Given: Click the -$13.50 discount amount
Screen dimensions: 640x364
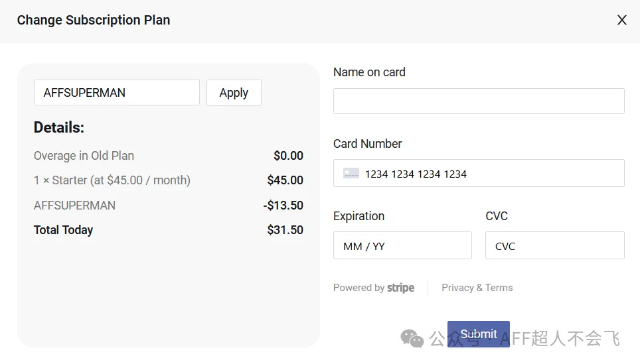Looking at the screenshot, I should 283,206.
